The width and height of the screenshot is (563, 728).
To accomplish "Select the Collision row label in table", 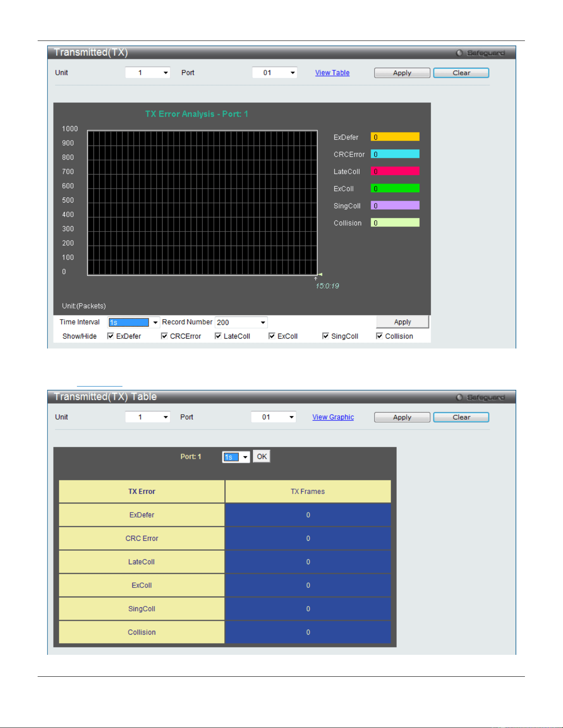I will tap(142, 632).
